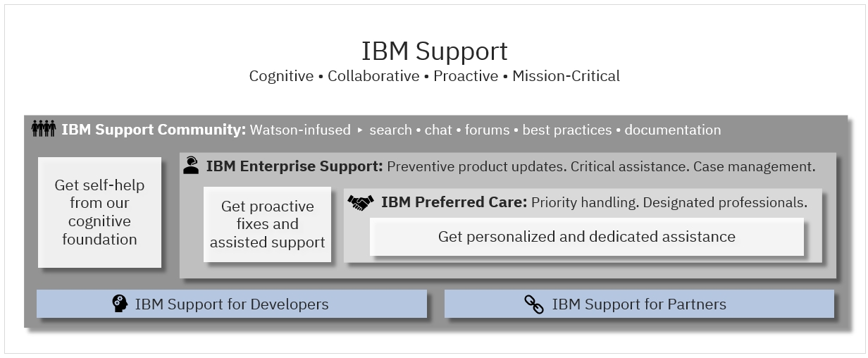Select the 'Get proactive fixes and assisted support' box

pos(267,224)
